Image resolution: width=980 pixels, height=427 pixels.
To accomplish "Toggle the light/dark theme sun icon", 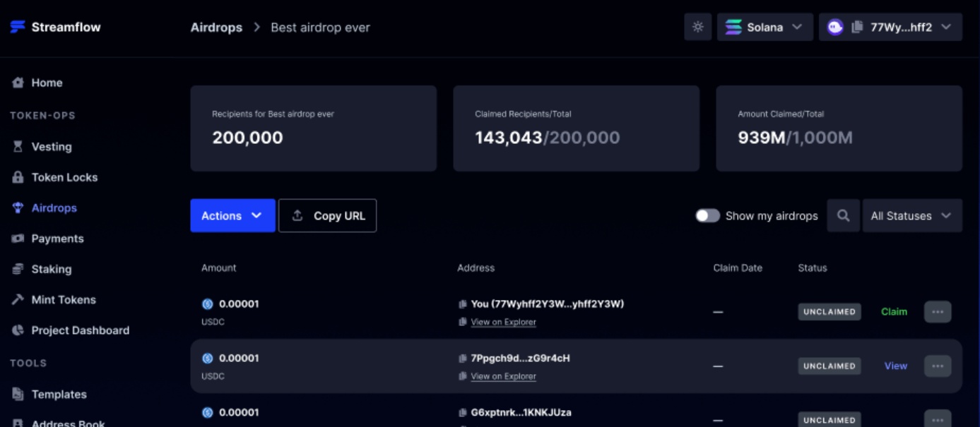I will coord(697,27).
